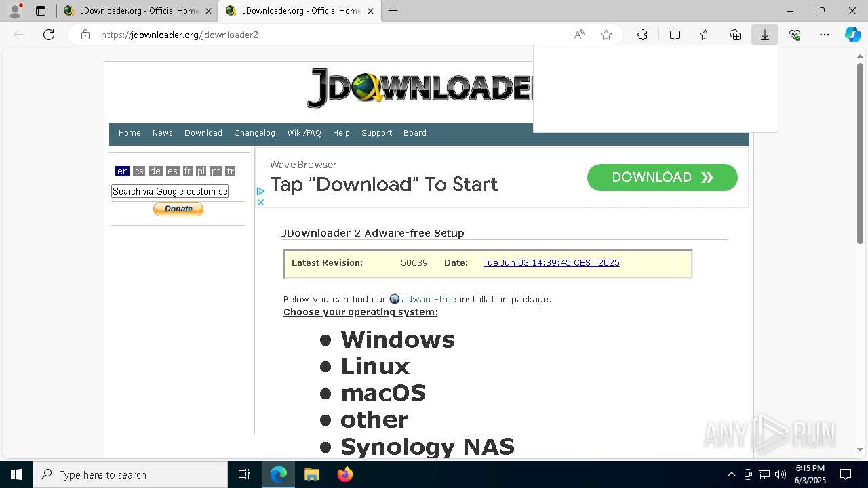
Task: Open the Windows Start menu
Action: [16, 474]
